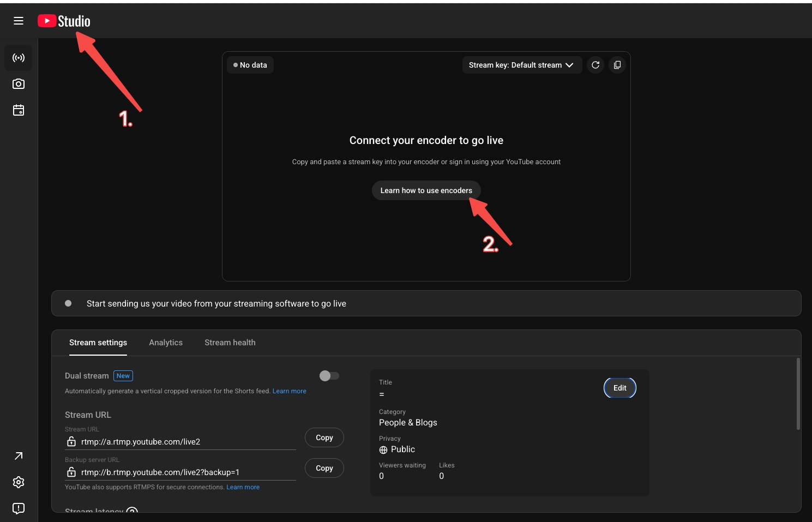The image size is (812, 522).
Task: Copy the stream key with copy icon
Action: point(617,65)
